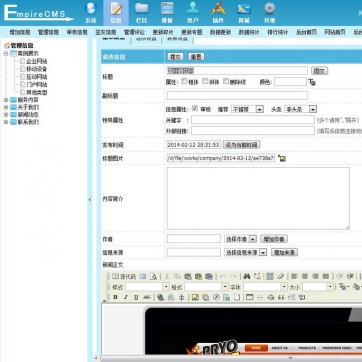Open the editor 格式 format dropdown
The width and height of the screenshot is (362, 362).
tap(206, 287)
